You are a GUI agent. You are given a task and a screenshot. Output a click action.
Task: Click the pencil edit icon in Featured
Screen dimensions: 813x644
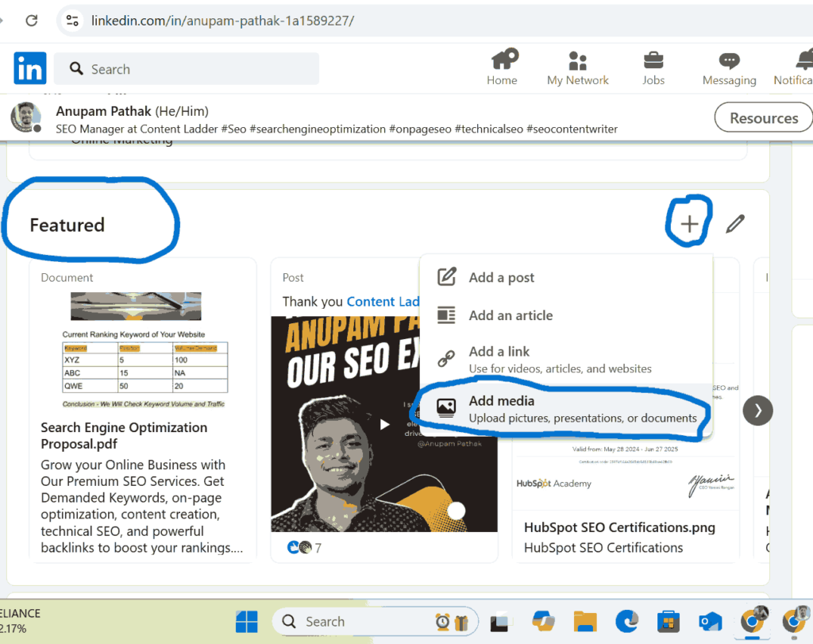click(x=735, y=225)
